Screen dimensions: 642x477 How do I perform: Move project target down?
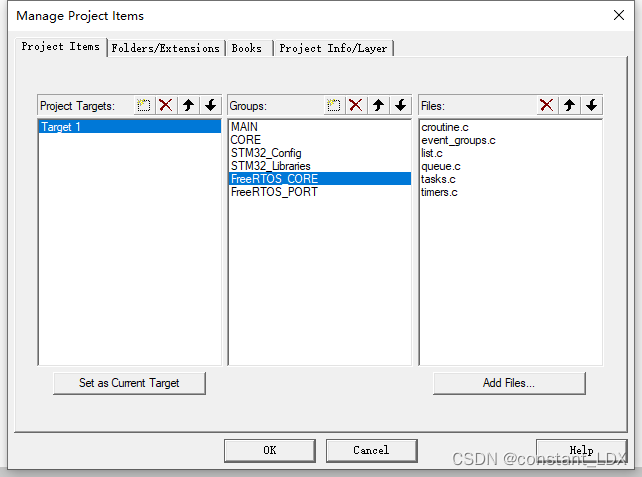click(210, 105)
